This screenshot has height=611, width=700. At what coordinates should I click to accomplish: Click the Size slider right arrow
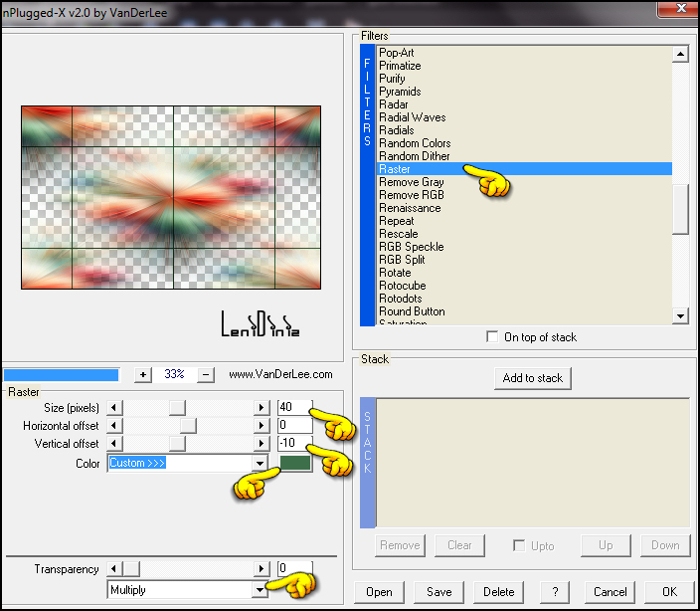tap(262, 408)
